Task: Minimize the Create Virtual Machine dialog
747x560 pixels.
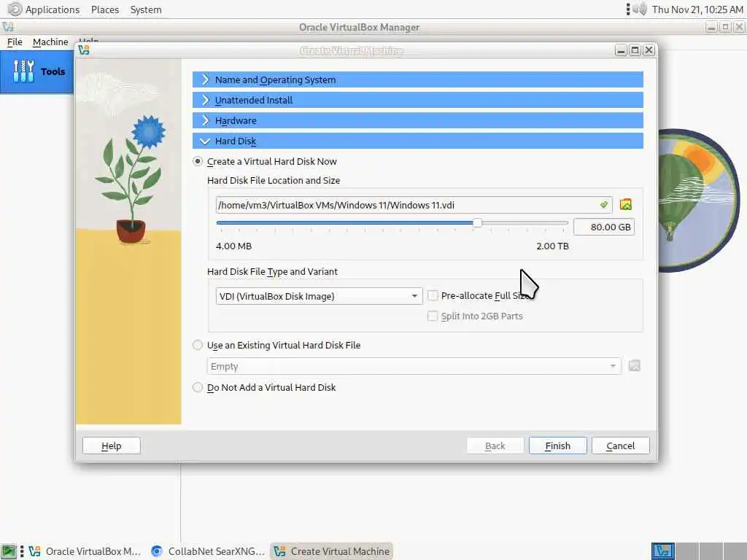Action: 621,50
